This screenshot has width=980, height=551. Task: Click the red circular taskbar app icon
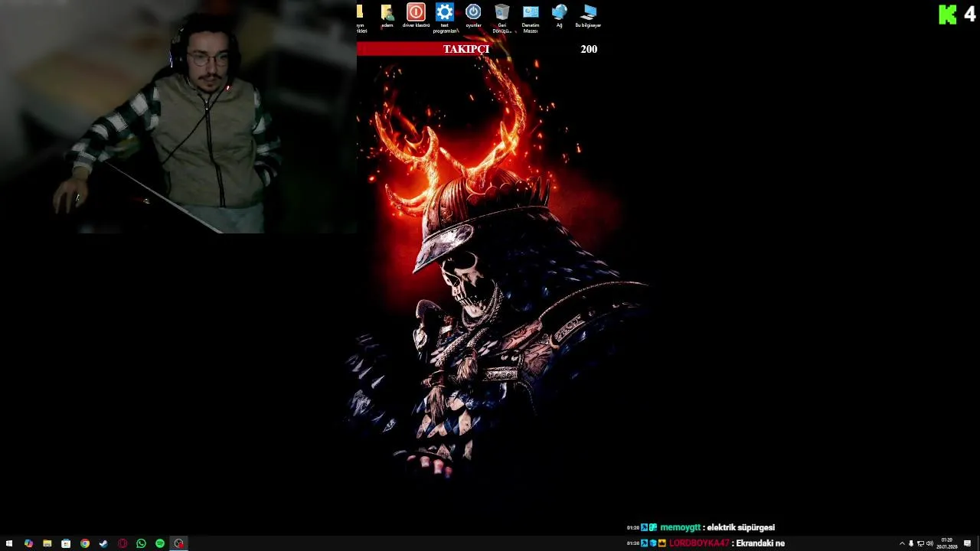[122, 543]
